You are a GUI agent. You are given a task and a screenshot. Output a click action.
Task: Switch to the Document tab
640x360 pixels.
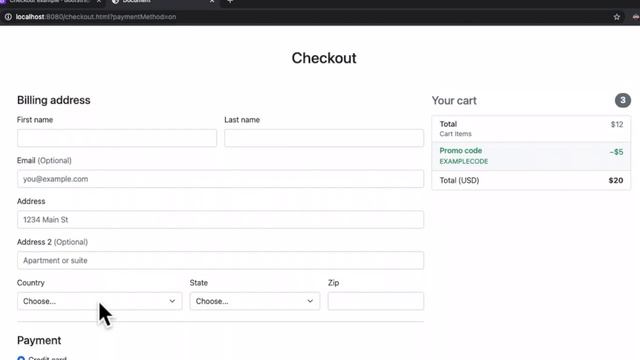pos(163,2)
